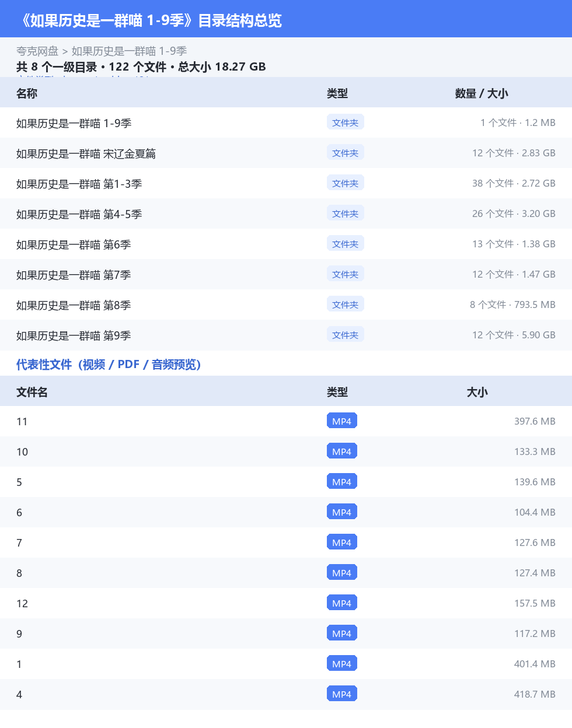Click size value 397.6 MB

click(535, 421)
